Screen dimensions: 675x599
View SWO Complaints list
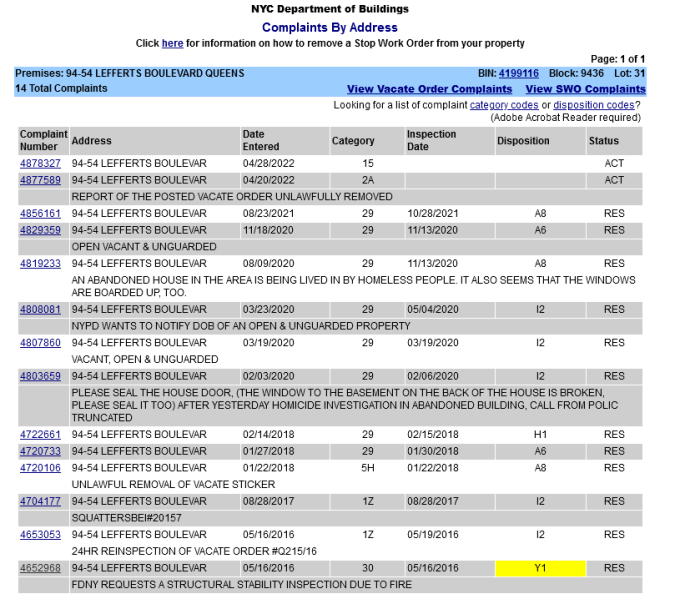point(585,89)
